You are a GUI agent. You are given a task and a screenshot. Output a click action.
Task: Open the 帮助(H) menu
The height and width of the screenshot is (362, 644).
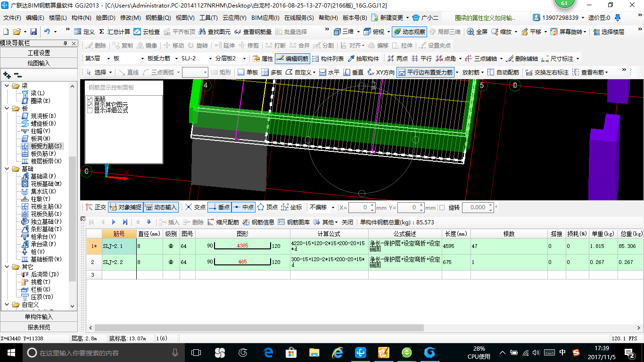[328, 18]
